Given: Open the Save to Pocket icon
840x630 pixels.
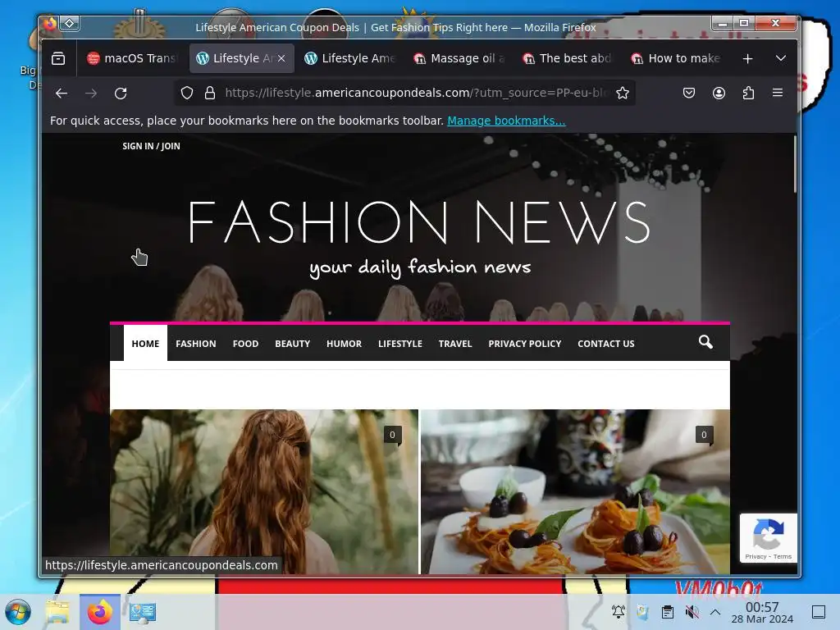Looking at the screenshot, I should coord(689,94).
